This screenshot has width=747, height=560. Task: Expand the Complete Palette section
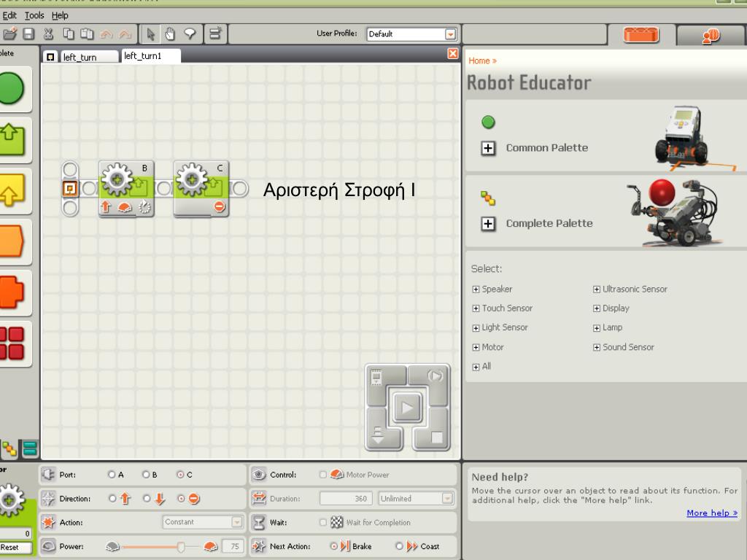click(x=488, y=224)
